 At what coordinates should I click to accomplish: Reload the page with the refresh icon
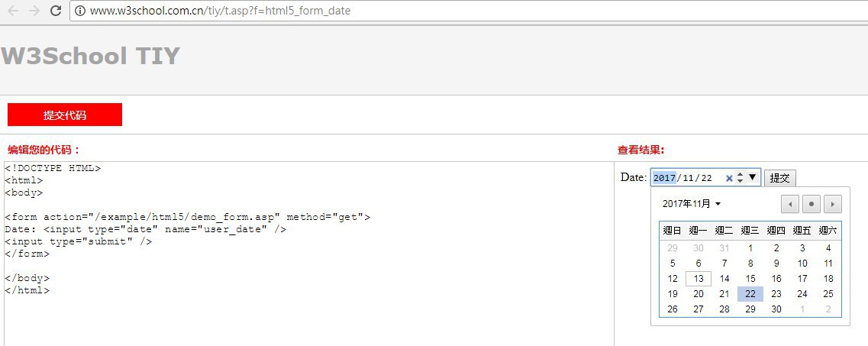(55, 11)
